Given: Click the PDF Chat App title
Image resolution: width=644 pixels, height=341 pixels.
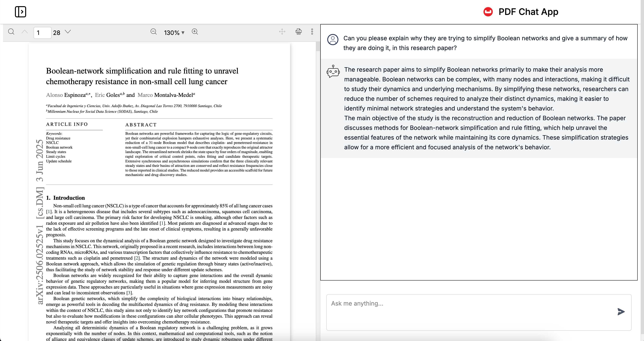Looking at the screenshot, I should pyautogui.click(x=528, y=12).
